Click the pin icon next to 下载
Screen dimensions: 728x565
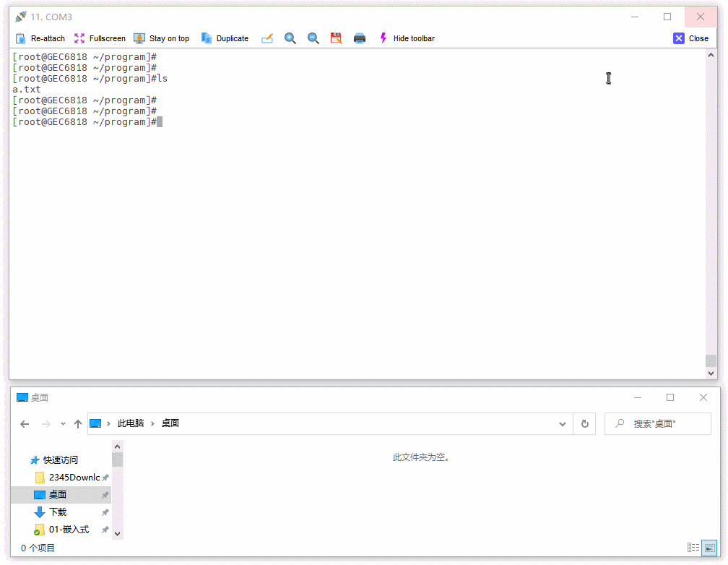[105, 512]
